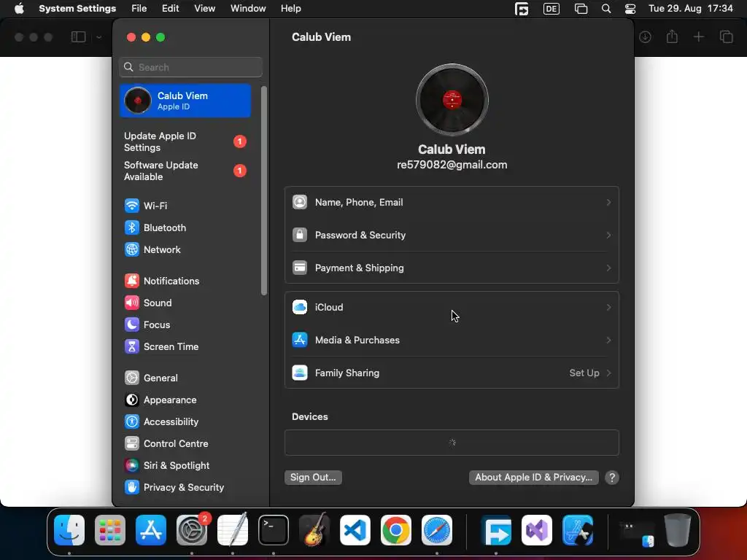Click tab overview icon in background window
The height and width of the screenshot is (560, 747).
[727, 36]
